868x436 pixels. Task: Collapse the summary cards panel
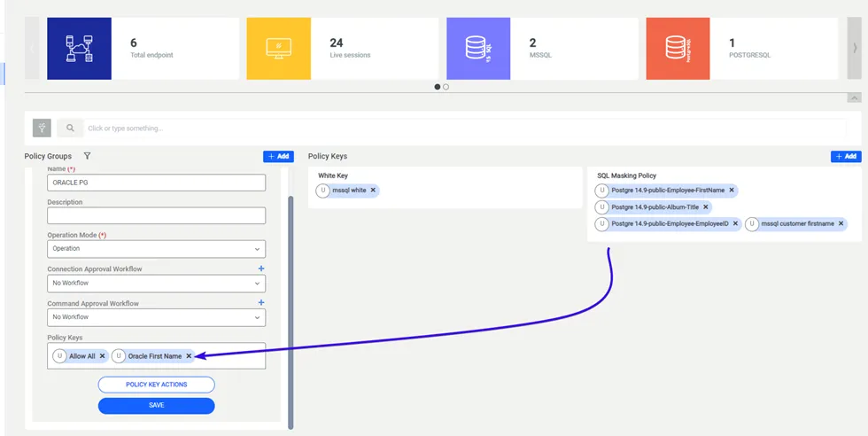point(854,97)
